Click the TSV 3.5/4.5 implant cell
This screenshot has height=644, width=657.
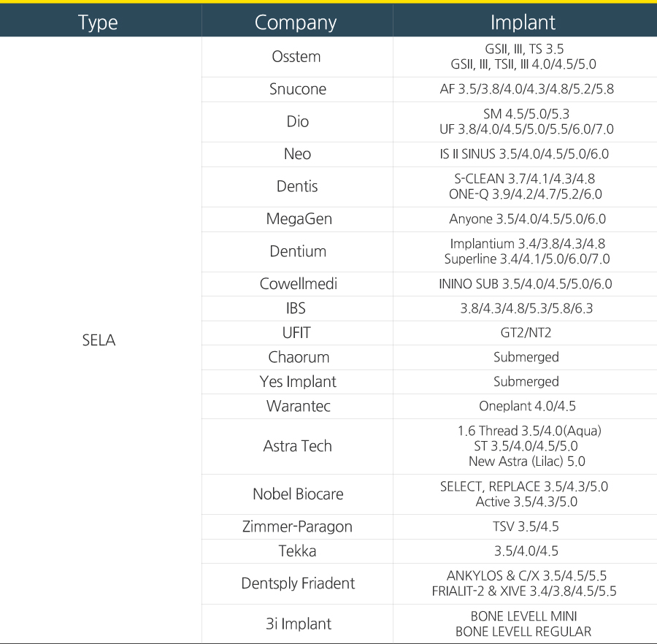(x=523, y=526)
